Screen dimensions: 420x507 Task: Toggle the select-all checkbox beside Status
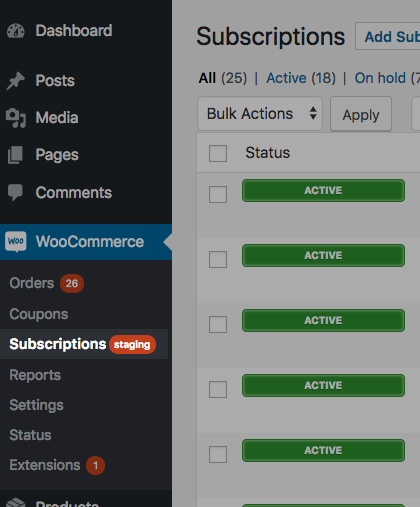click(x=218, y=153)
